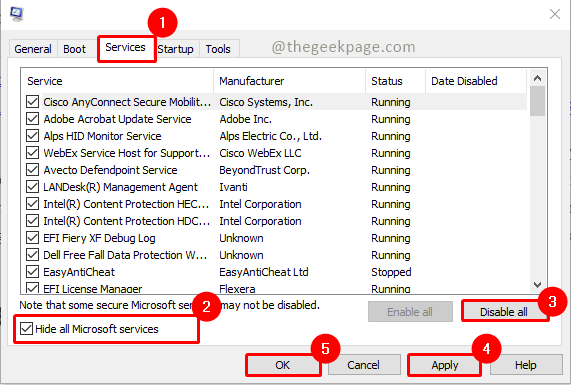Select the EasyAntiCheat Ltd manufacturer cell
Viewport: 571px width, 385px height.
pyautogui.click(x=264, y=272)
